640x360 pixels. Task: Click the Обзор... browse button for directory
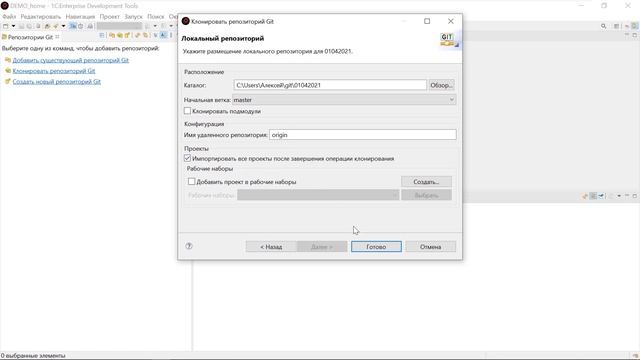click(441, 85)
